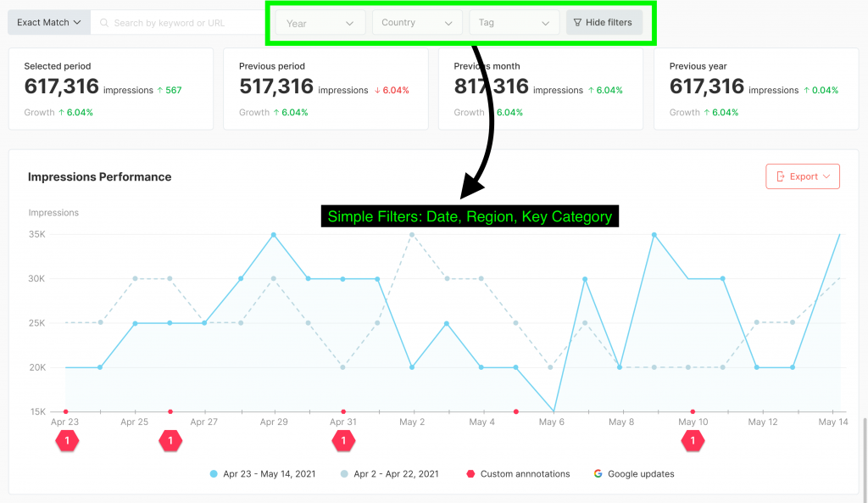Expand the Country filter dropdown
This screenshot has height=503, width=868.
coord(417,23)
